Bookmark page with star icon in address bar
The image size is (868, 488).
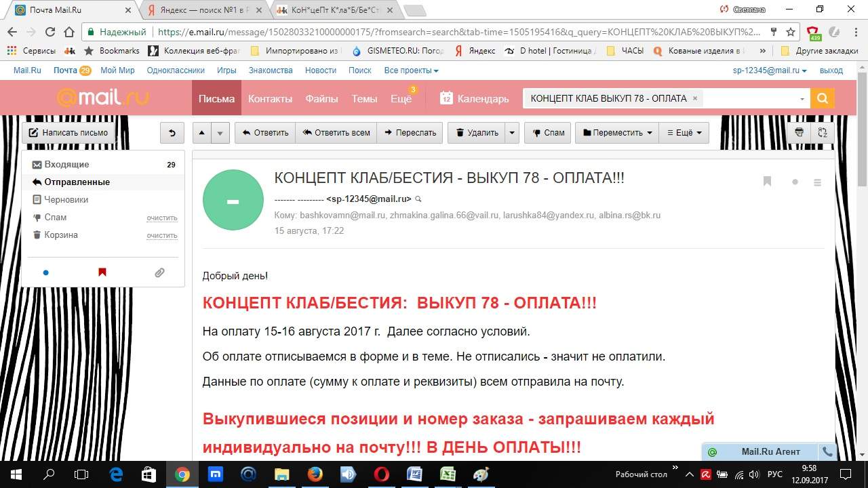pos(790,32)
